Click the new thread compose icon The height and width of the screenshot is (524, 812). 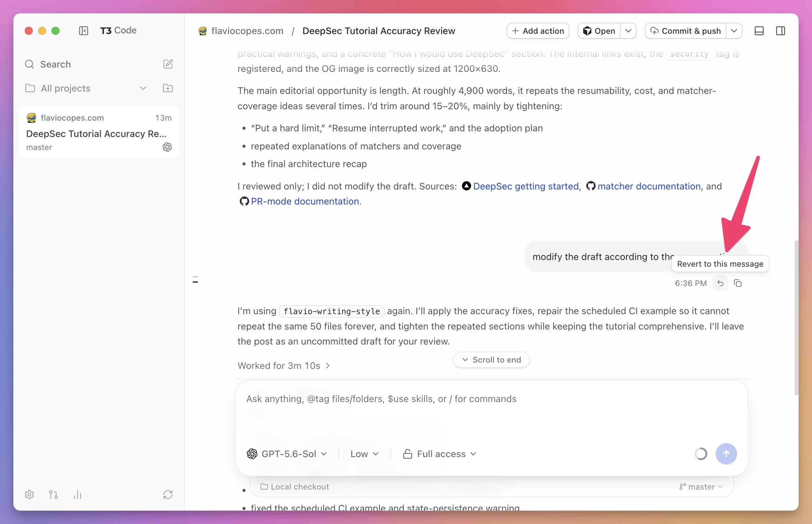[168, 64]
